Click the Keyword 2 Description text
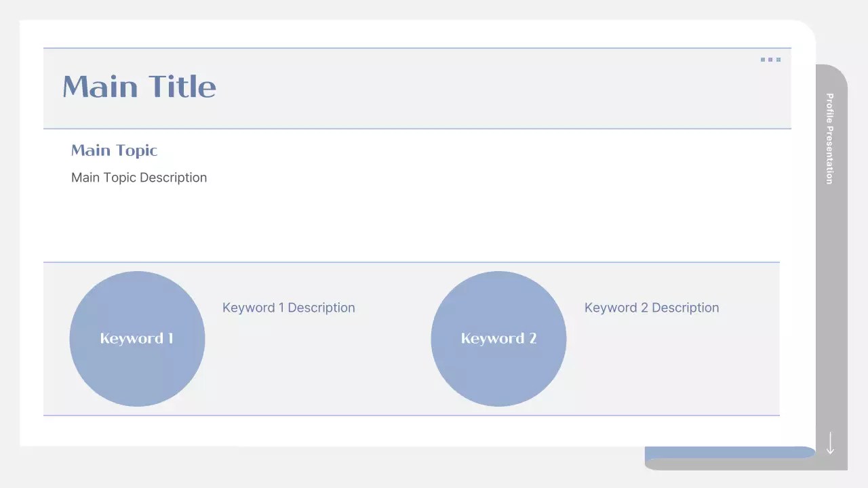This screenshot has height=488, width=868. click(x=651, y=308)
